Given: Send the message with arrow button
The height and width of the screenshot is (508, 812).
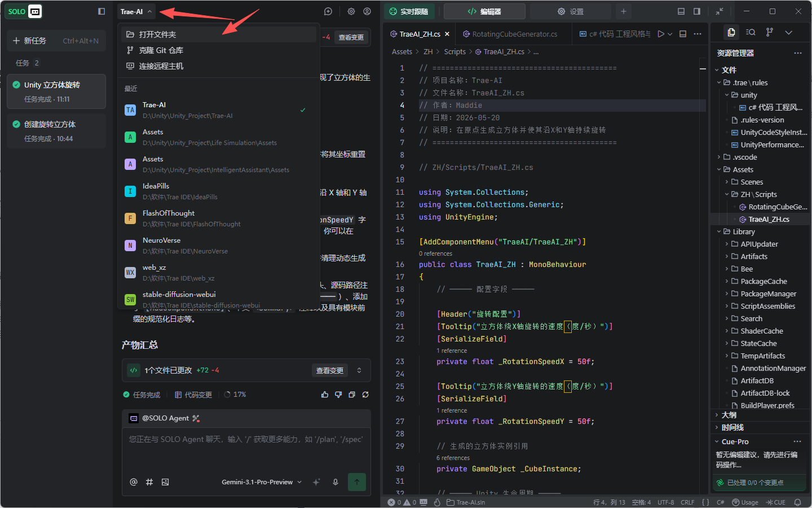Looking at the screenshot, I should (357, 482).
